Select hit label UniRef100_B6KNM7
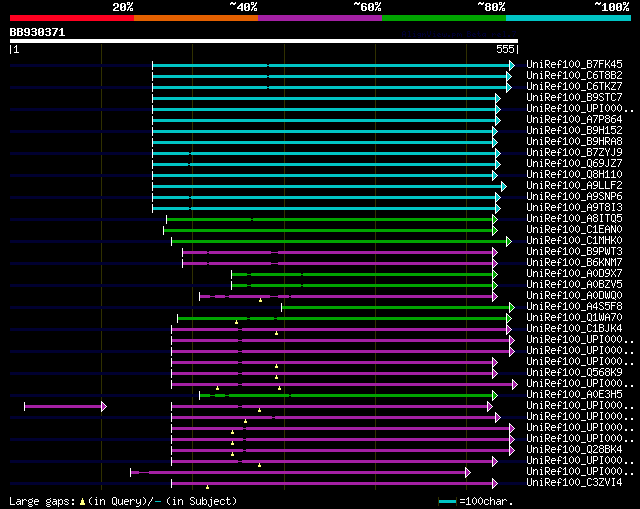Viewport: 640px width, 509px height. click(x=574, y=263)
